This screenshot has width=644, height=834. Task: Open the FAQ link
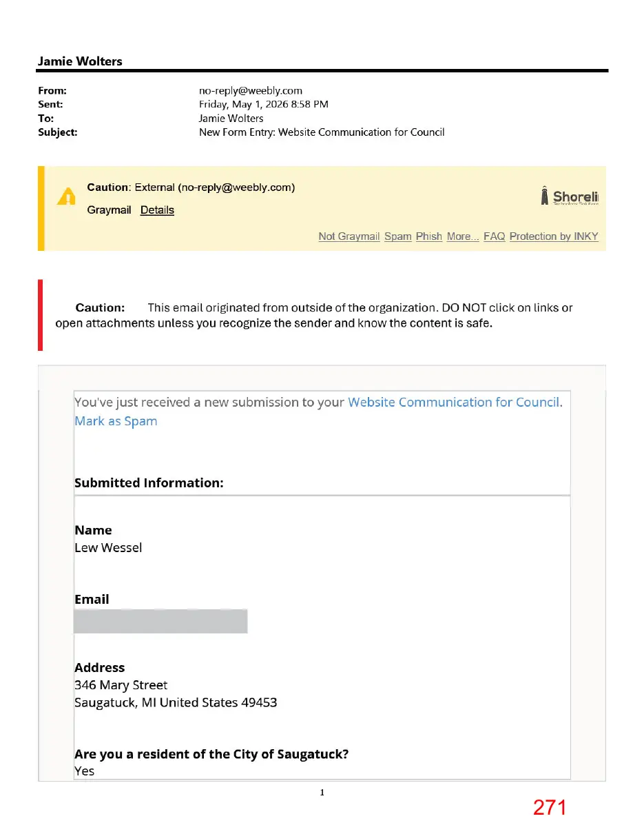point(495,236)
